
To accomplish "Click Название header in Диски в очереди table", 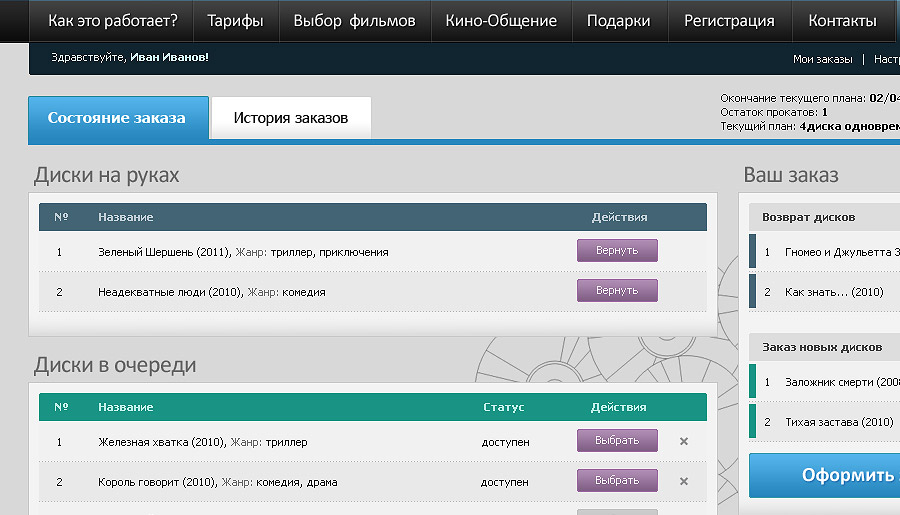I will (x=126, y=407).
